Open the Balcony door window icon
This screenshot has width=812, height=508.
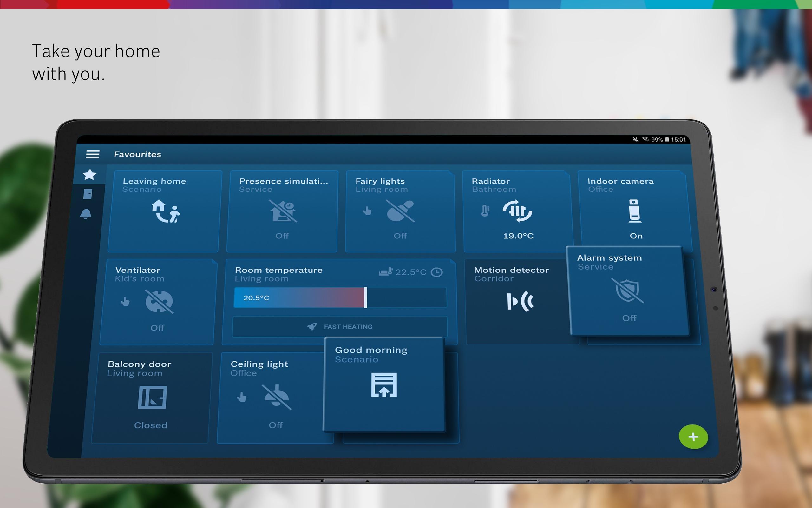tap(152, 398)
